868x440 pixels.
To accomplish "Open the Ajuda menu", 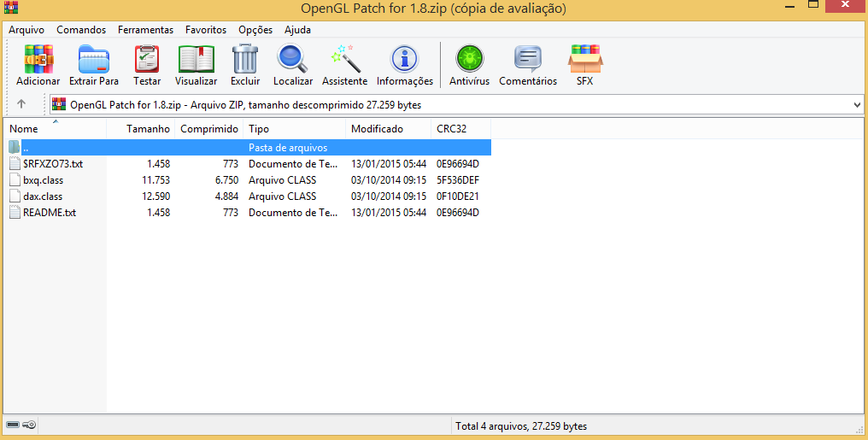I will [x=298, y=30].
